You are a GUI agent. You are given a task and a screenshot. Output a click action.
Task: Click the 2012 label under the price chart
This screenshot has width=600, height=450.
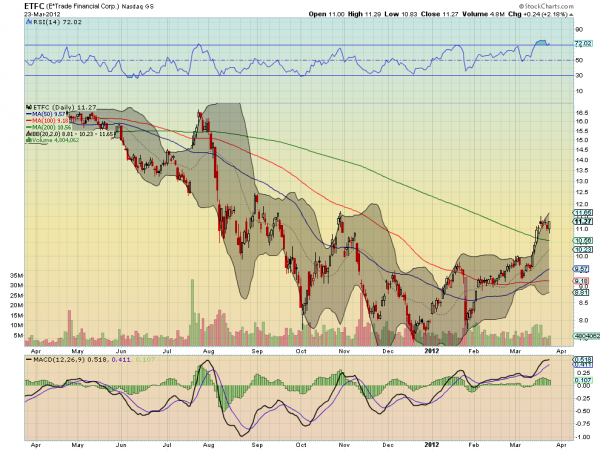pos(432,351)
